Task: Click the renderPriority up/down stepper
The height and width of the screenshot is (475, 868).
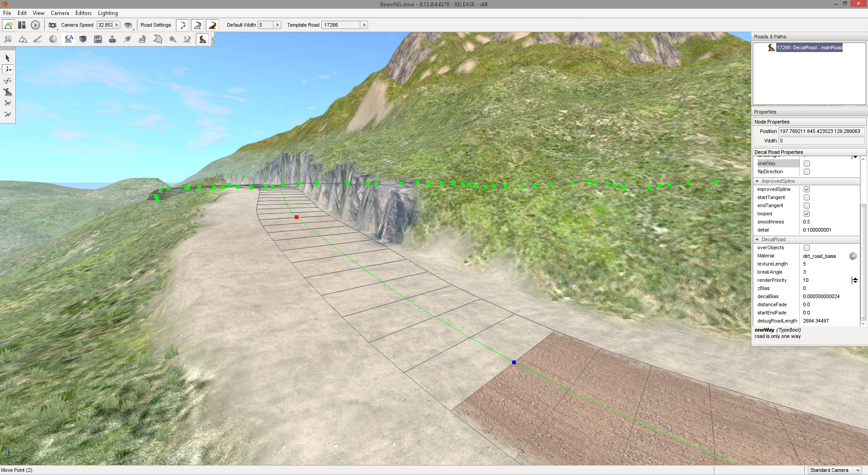Action: point(854,280)
